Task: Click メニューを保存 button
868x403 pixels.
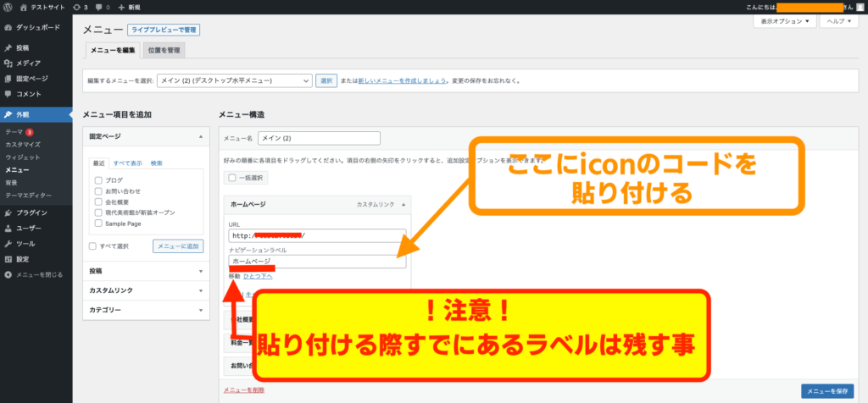Action: pyautogui.click(x=827, y=391)
